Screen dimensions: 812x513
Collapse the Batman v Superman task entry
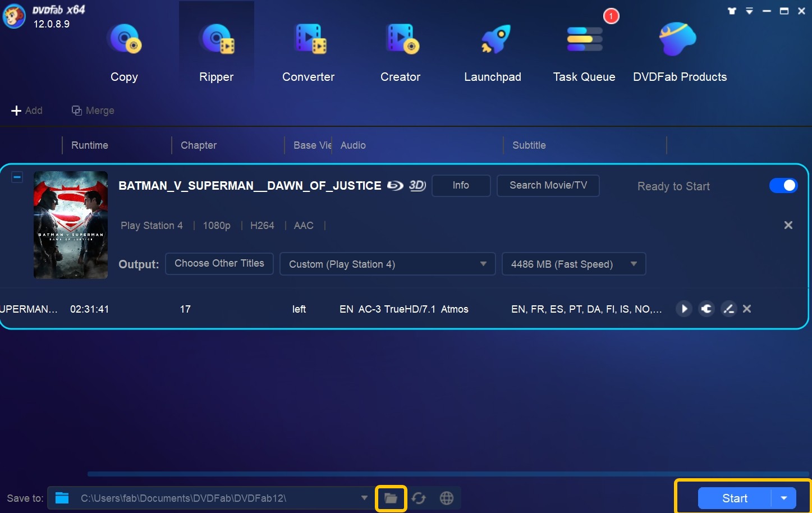(17, 177)
